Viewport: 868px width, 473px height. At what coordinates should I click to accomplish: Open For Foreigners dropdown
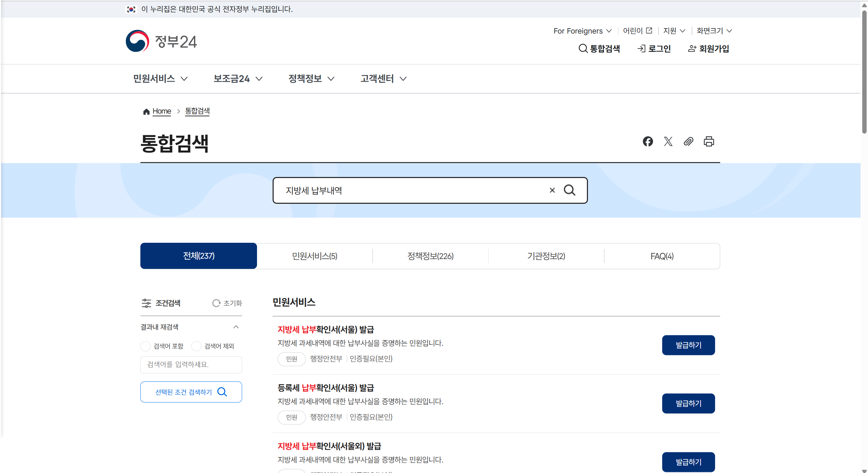point(582,31)
